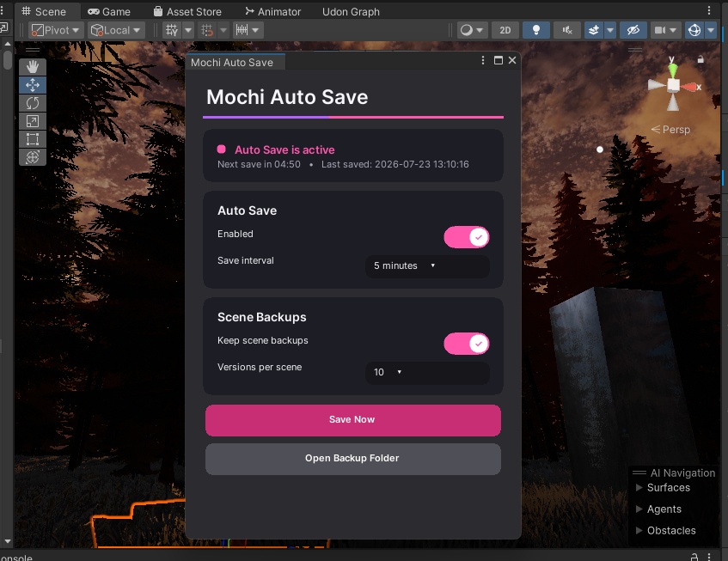Viewport: 728px width, 561px height.
Task: Open the Asset Store tab
Action: [187, 12]
